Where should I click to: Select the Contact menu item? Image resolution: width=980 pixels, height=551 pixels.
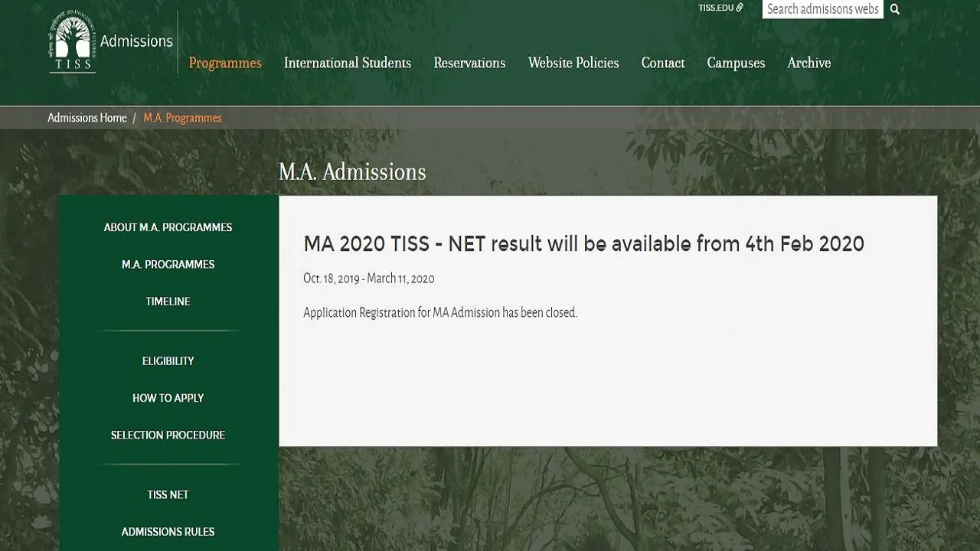coord(663,63)
